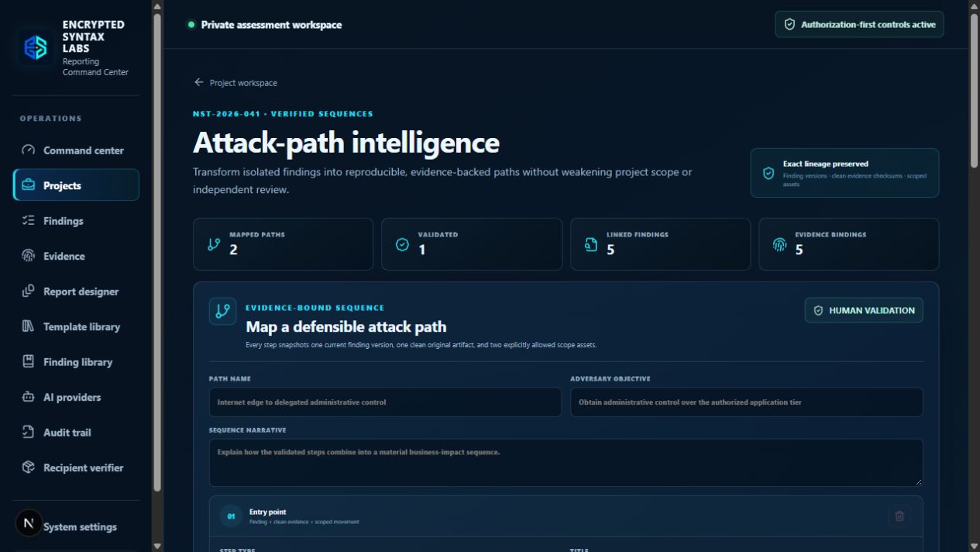Click the Evidence bindings count card
Image resolution: width=980 pixels, height=552 pixels.
tap(849, 244)
